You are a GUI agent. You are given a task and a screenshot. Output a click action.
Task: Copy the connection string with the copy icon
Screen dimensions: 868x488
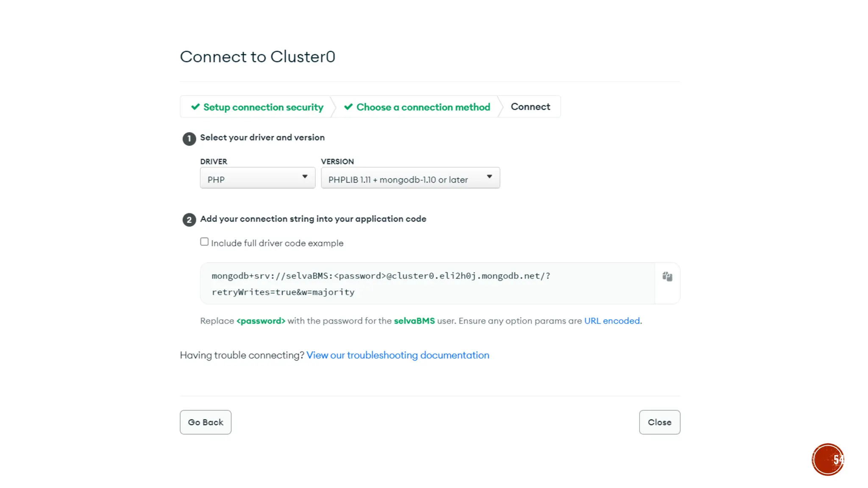[x=667, y=277]
